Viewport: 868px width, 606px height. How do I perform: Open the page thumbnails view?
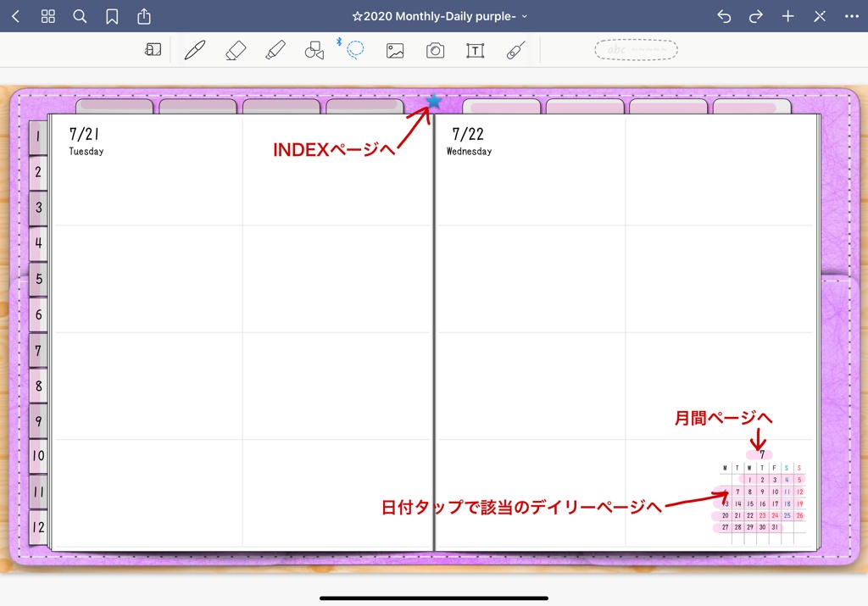point(47,15)
